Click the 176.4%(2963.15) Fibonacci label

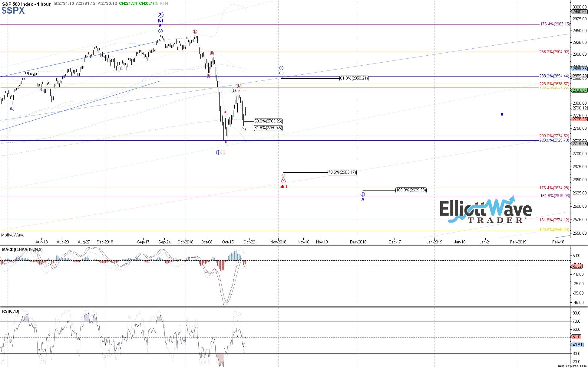coord(555,24)
